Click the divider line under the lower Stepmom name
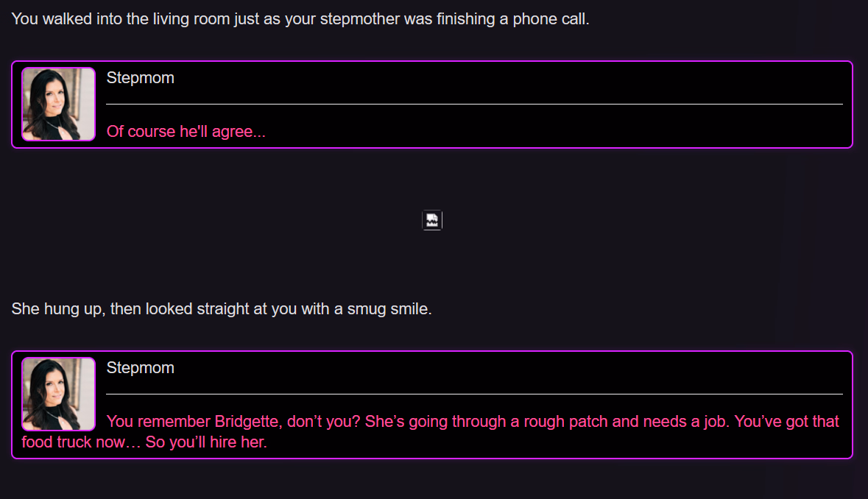Image resolution: width=868 pixels, height=499 pixels. 474,394
